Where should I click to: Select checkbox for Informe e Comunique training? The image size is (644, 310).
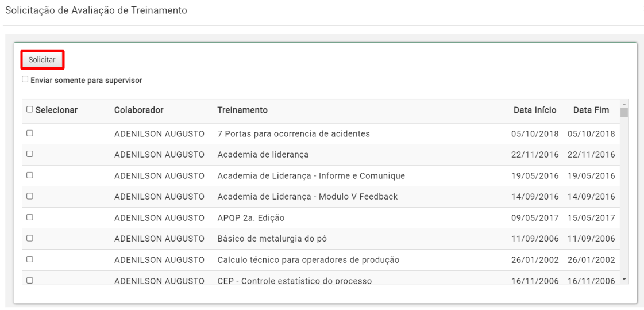point(30,175)
